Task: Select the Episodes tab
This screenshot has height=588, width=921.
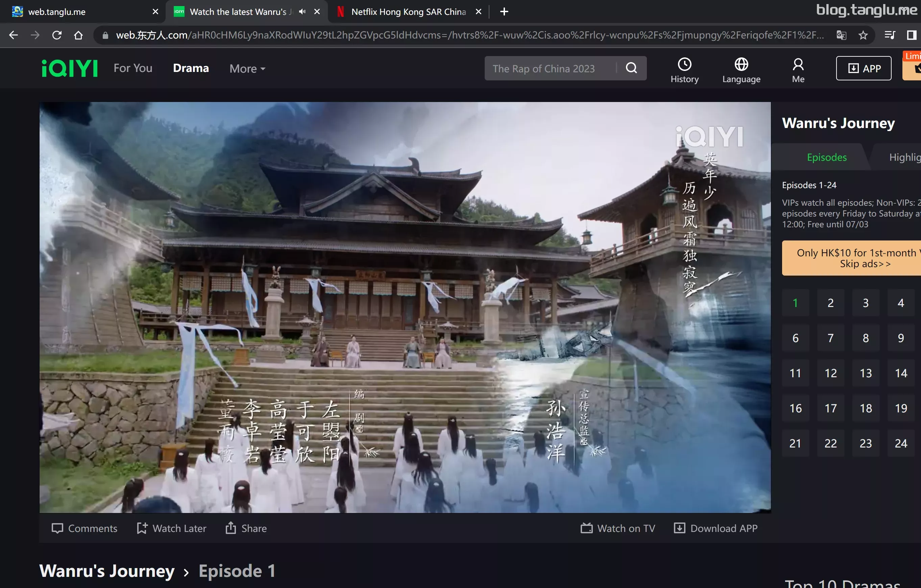Action: [826, 157]
